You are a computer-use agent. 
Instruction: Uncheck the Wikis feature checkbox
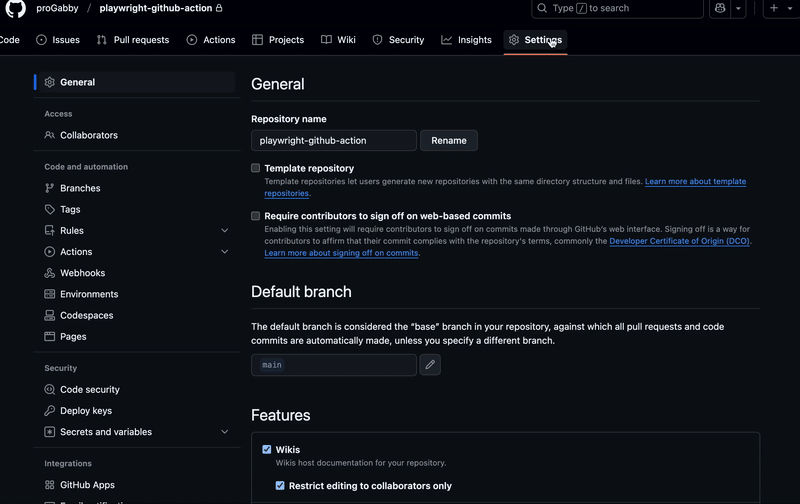click(267, 449)
